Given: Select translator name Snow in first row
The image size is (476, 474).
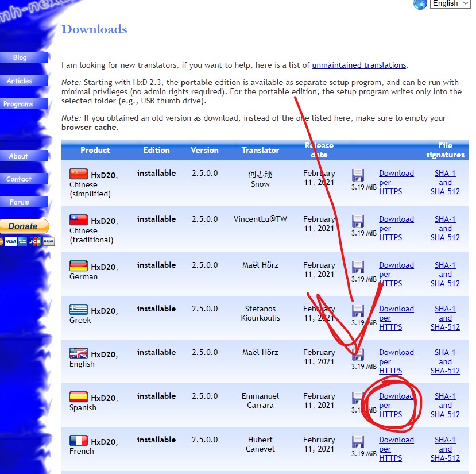Looking at the screenshot, I should pos(260,184).
